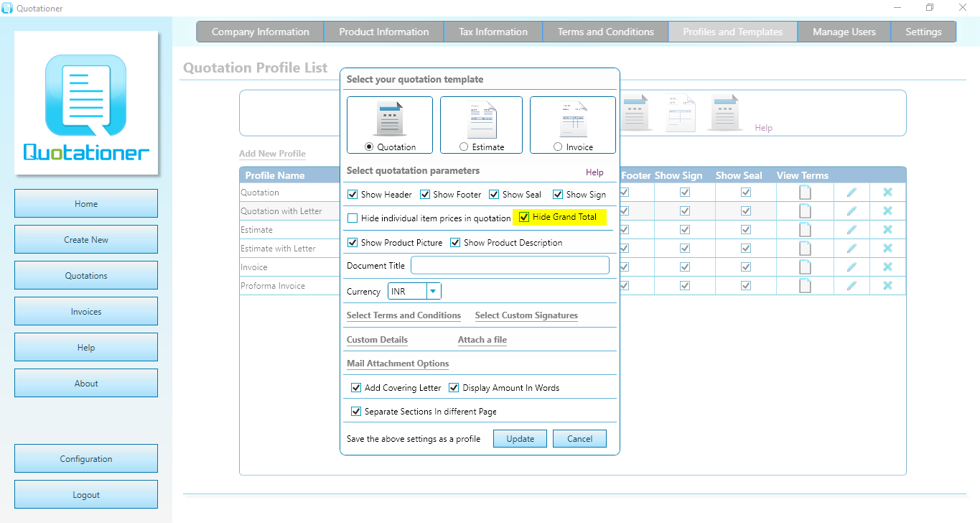Click the Quotation template document icon
This screenshot has height=523, width=980.
click(390, 119)
